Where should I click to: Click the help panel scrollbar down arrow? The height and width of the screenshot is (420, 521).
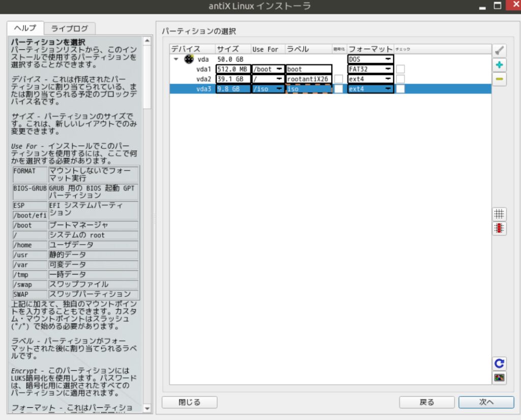point(147,408)
